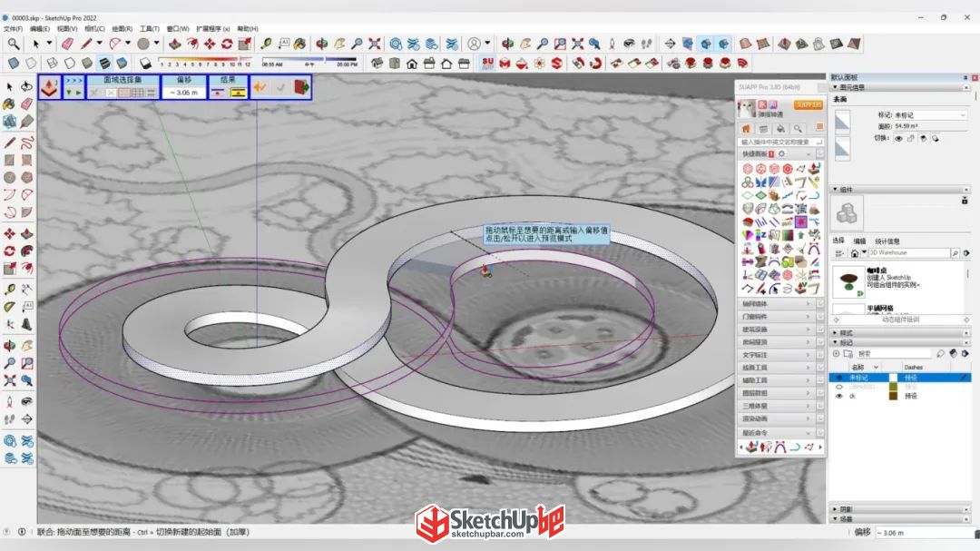Screen dimensions: 980x551
Task: Click the orange SUAPP button
Action: (808, 104)
